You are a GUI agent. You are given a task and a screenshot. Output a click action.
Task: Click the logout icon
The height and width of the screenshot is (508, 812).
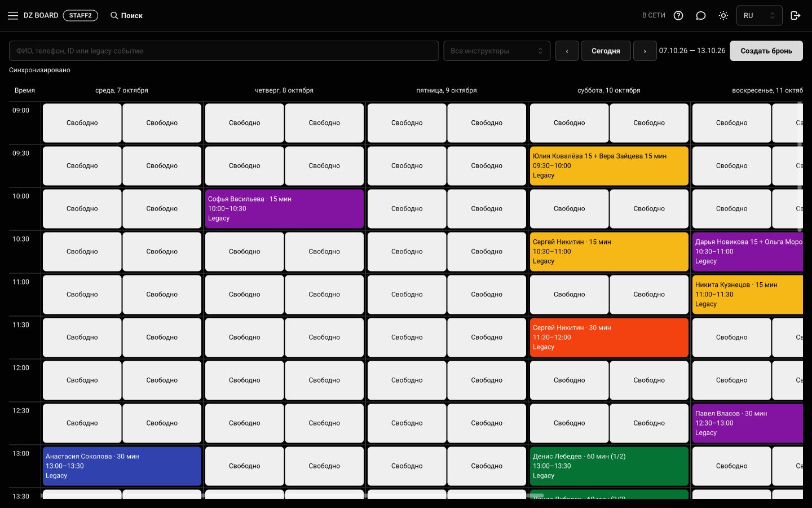coord(796,16)
